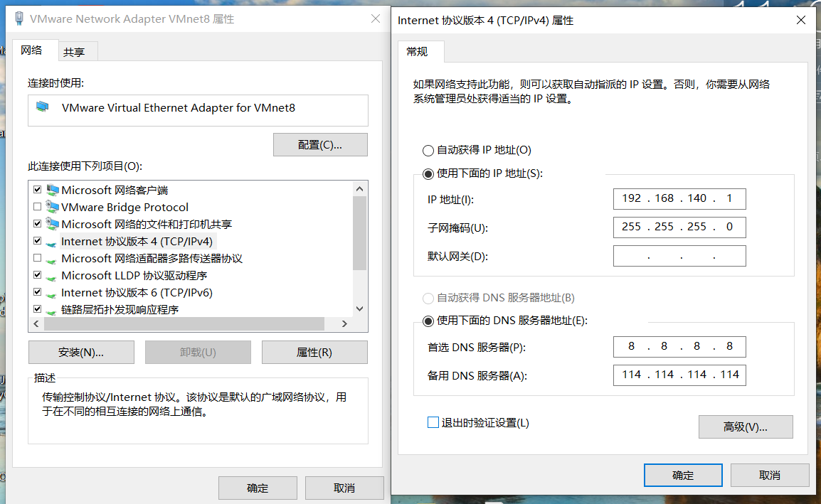821x504 pixels.
Task: Enable the VMware Bridge Protocol checkbox
Action: coord(38,207)
